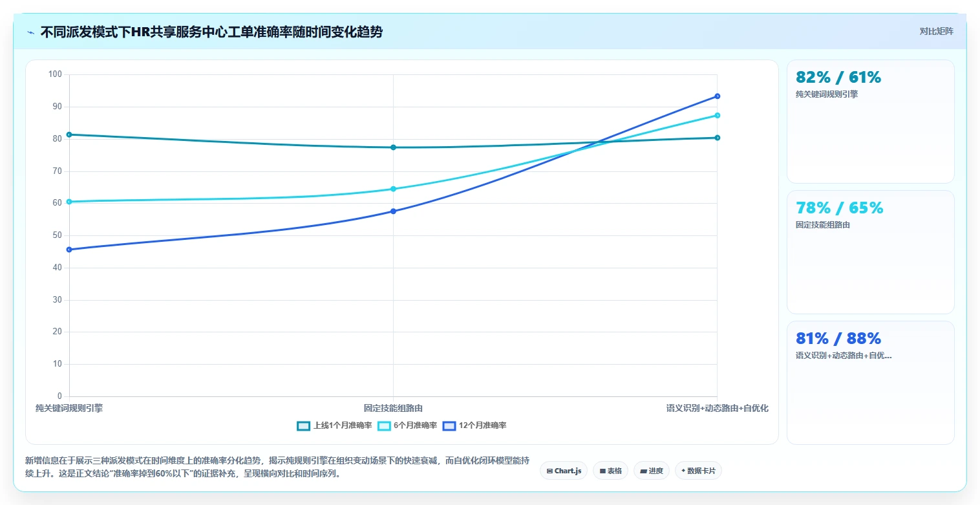
Task: Click the 语义识别+动态路由+自优化 x-axis label
Action: [x=718, y=408]
